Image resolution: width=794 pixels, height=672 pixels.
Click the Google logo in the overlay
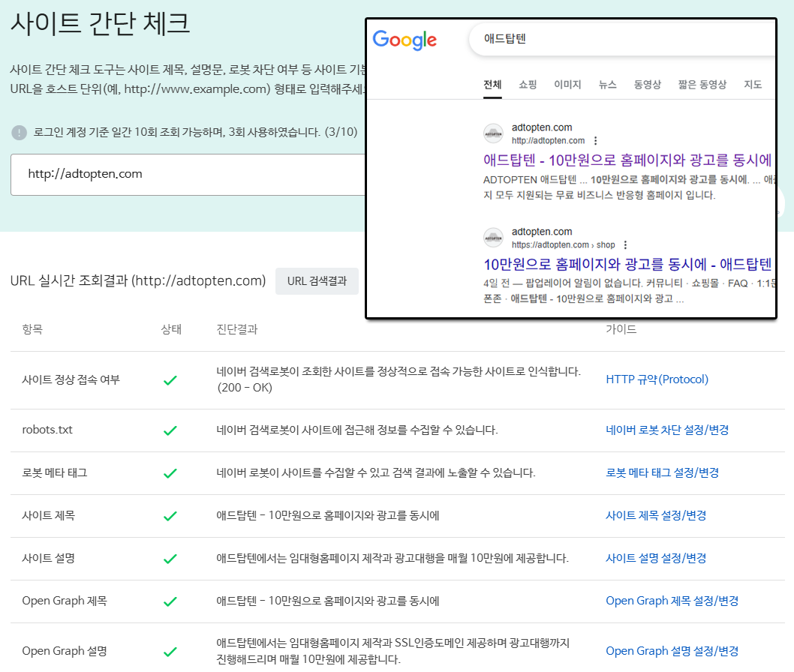[x=404, y=40]
